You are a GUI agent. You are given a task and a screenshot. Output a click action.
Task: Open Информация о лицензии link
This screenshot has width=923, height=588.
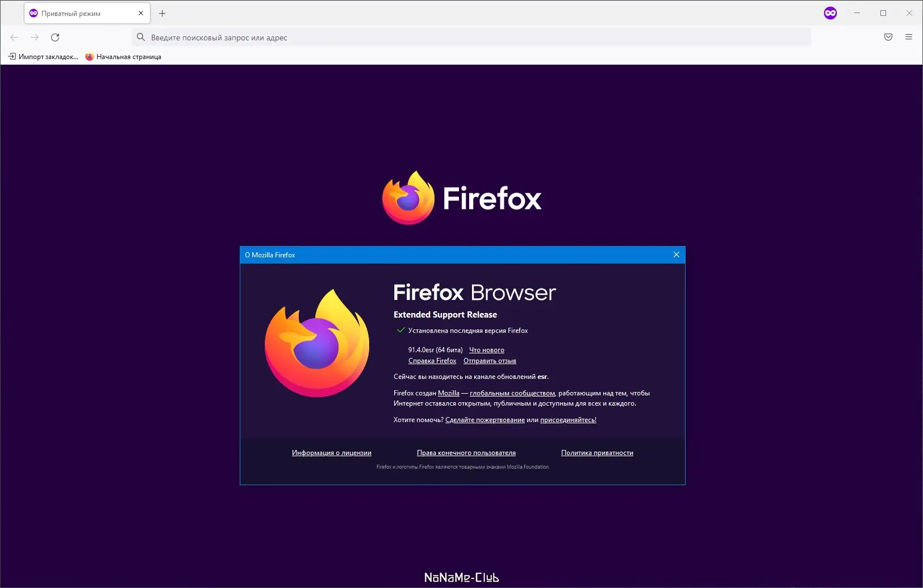coord(332,453)
